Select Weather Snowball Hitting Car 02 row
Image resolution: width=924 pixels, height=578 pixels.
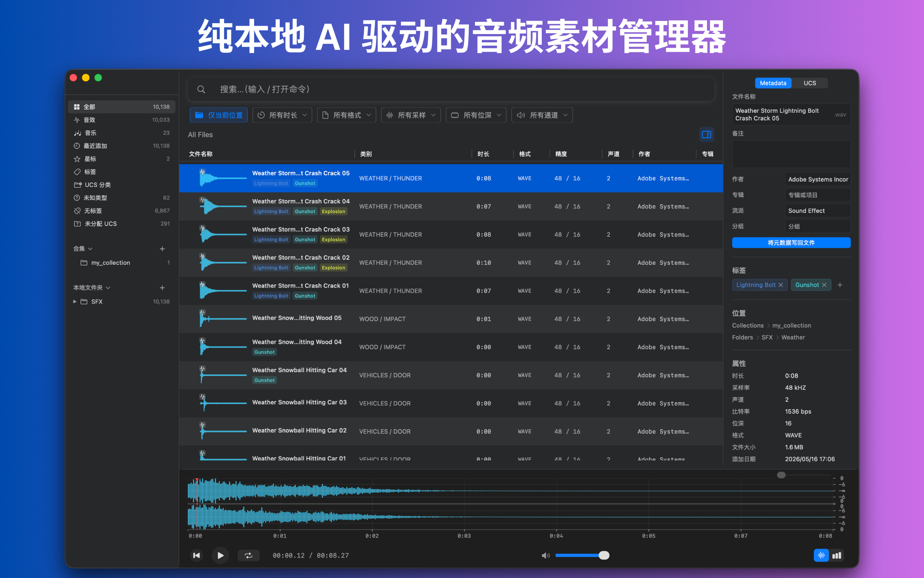[x=451, y=431]
